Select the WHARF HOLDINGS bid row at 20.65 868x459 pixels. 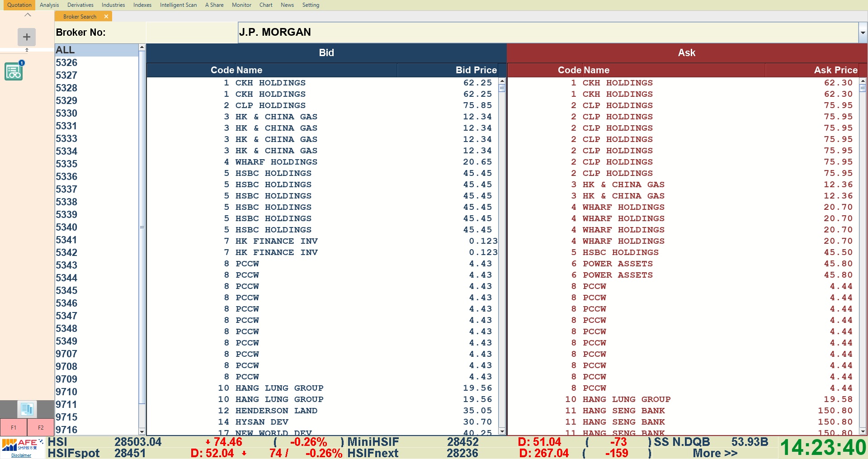click(x=322, y=162)
